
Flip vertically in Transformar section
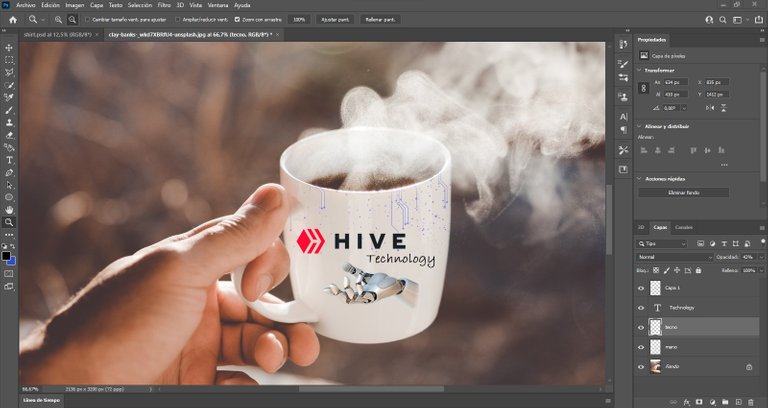click(723, 108)
